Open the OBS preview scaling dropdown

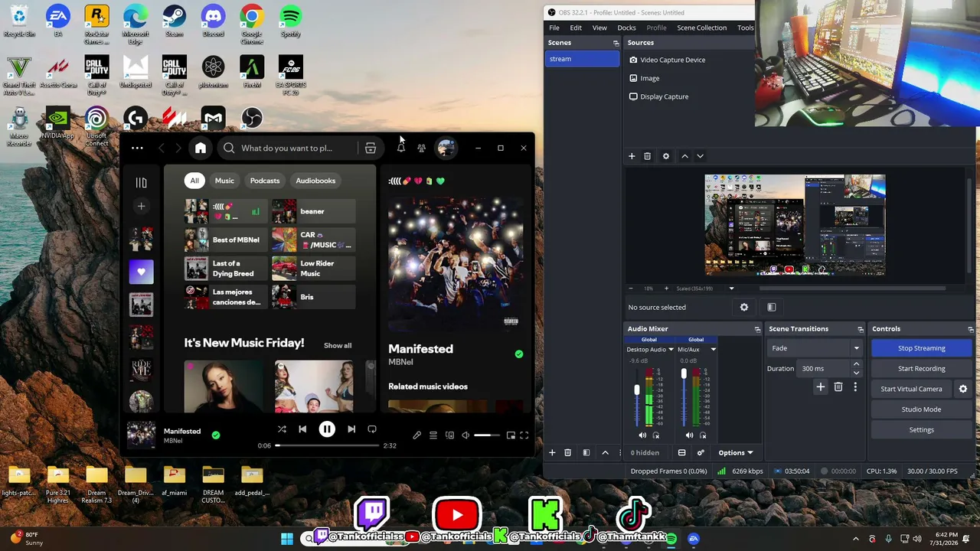pos(731,289)
